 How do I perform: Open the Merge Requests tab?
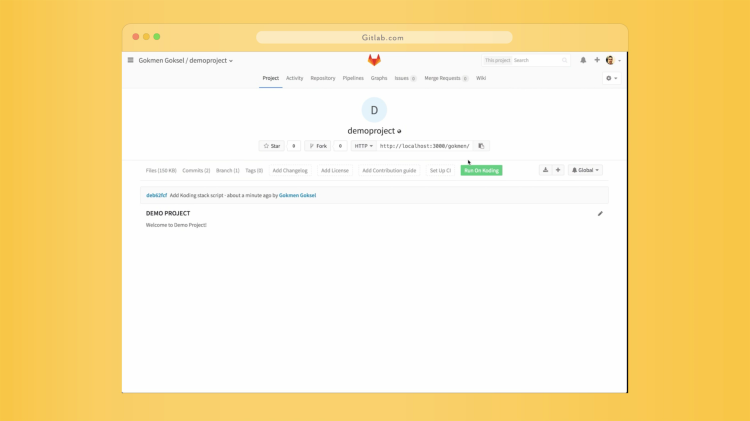click(x=446, y=78)
